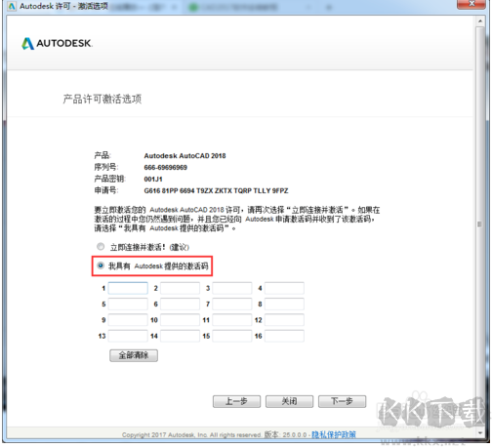This screenshot has height=448, width=492.
Task: Click activation code field 5
Action: click(128, 305)
